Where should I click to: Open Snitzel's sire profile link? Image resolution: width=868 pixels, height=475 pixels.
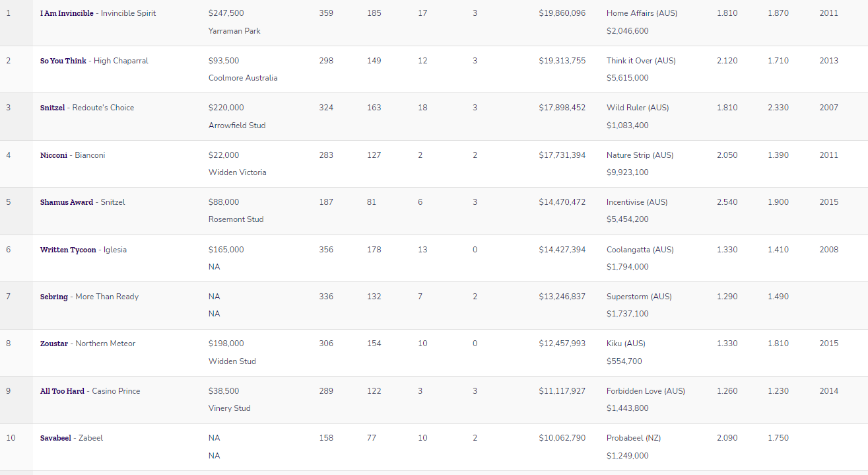pos(52,108)
